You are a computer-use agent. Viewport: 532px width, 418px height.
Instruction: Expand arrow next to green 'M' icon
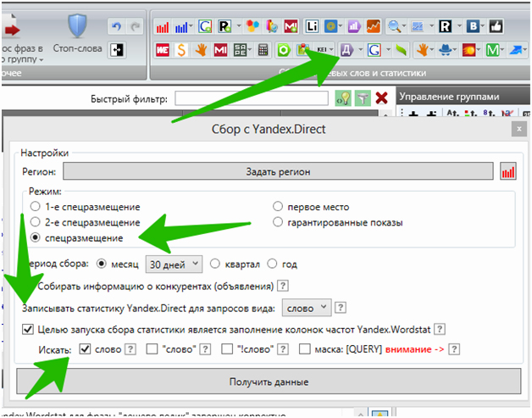502,50
